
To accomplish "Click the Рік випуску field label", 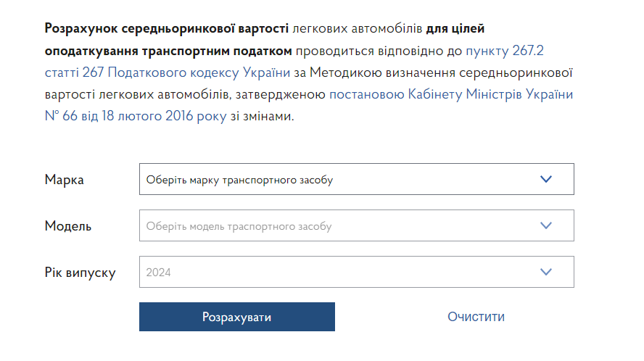I will point(80,273).
